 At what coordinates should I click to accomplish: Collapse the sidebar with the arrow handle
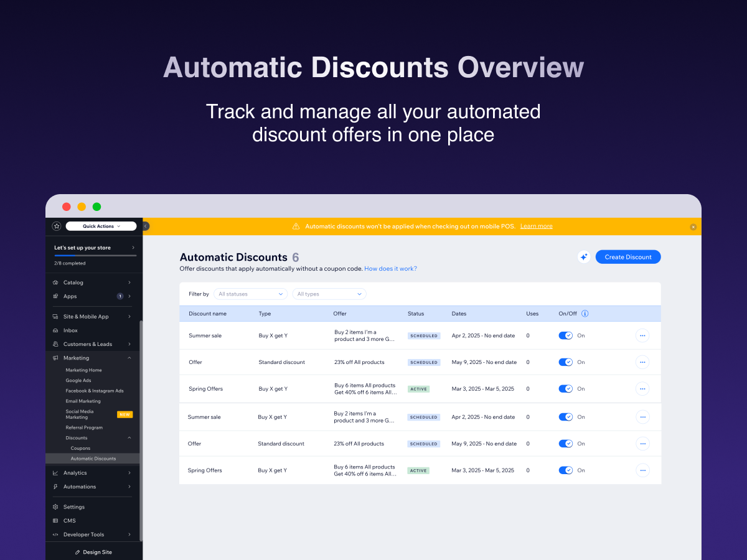(146, 226)
